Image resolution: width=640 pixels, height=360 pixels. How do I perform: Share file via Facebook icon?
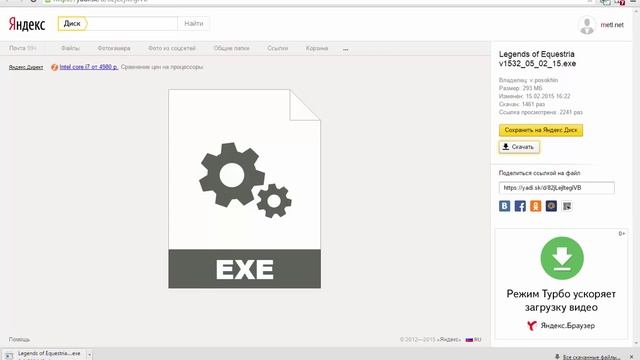point(520,206)
